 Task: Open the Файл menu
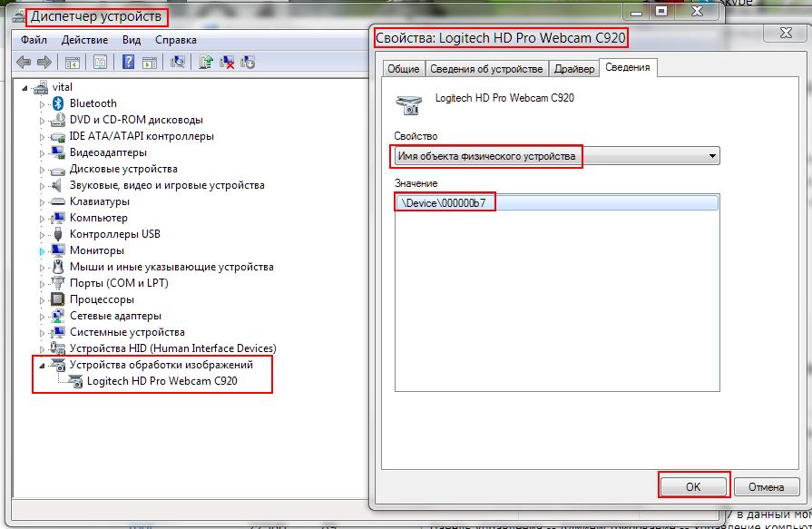tap(34, 40)
